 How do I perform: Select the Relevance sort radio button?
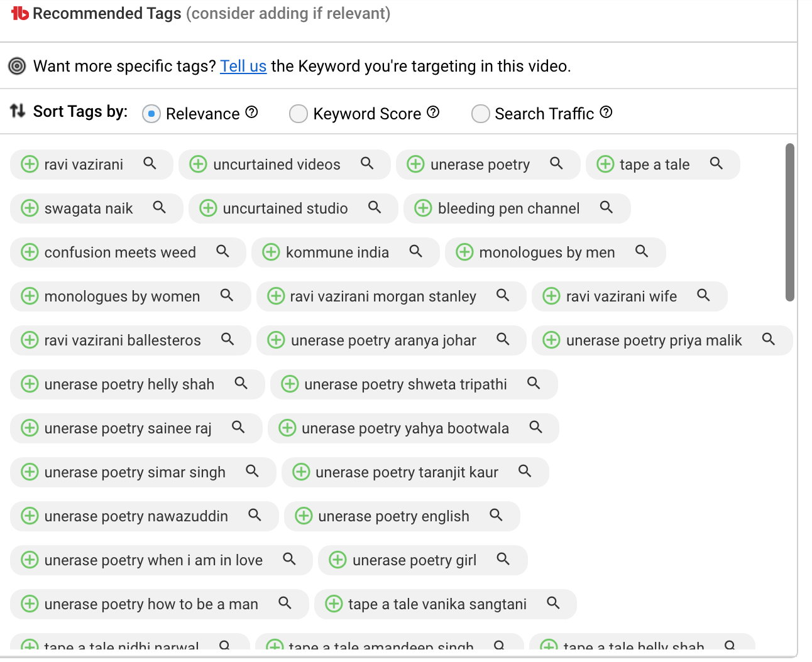point(151,114)
